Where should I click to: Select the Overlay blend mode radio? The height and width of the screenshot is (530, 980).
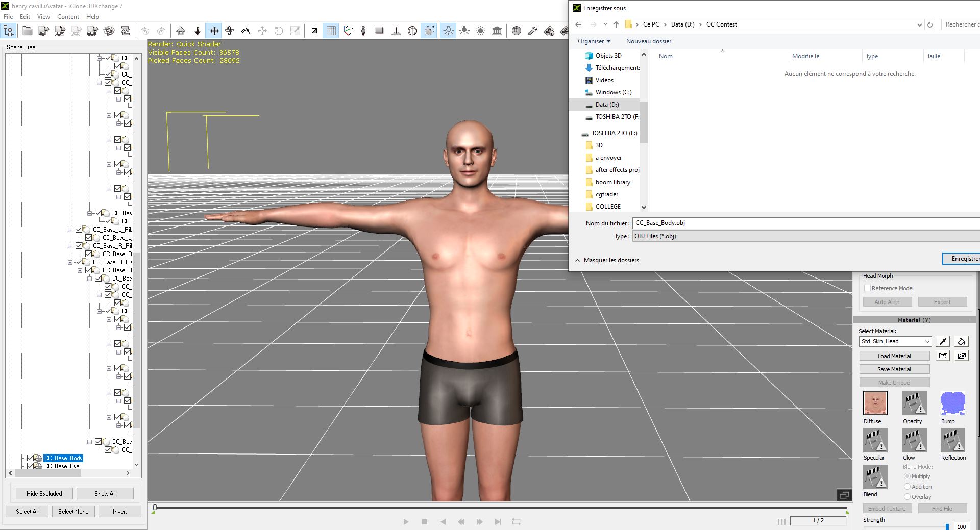click(907, 497)
